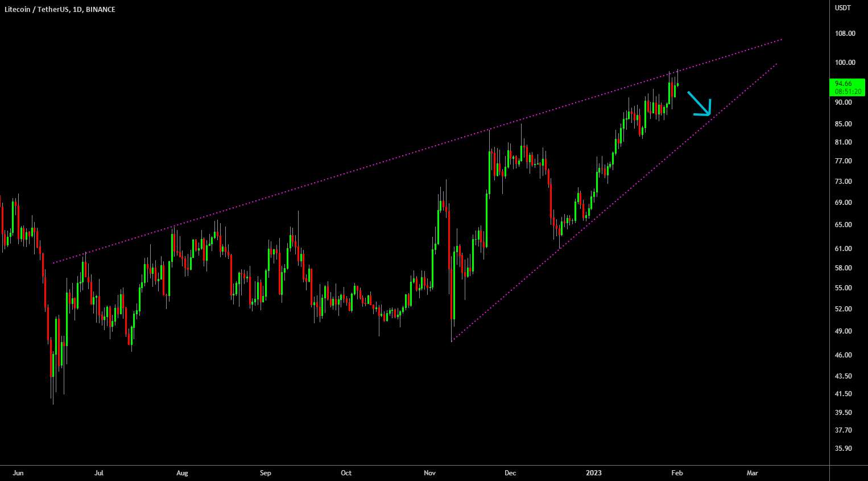Click the 49.00 price axis label

tap(843, 331)
